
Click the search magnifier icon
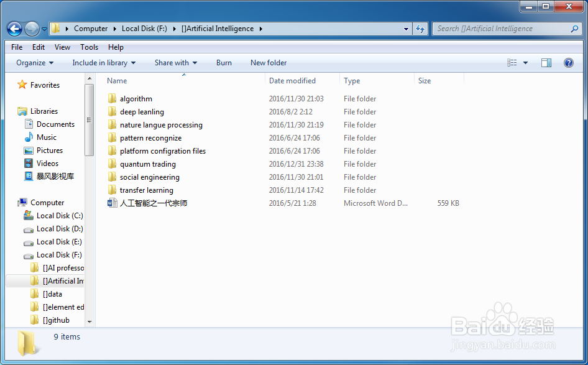pos(574,29)
